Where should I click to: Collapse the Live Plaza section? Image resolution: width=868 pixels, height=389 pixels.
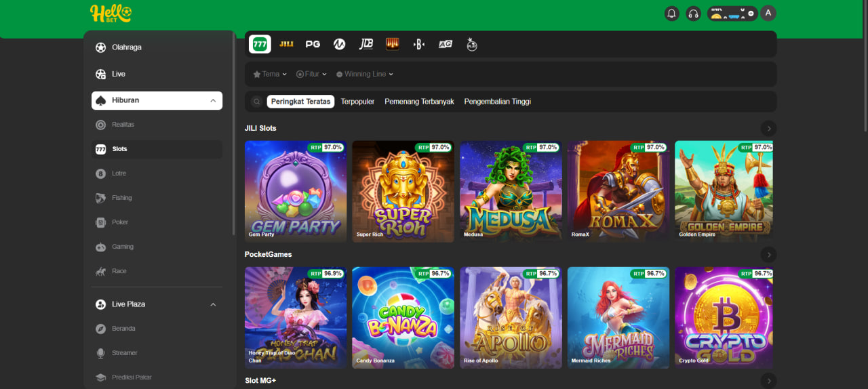pos(157,304)
